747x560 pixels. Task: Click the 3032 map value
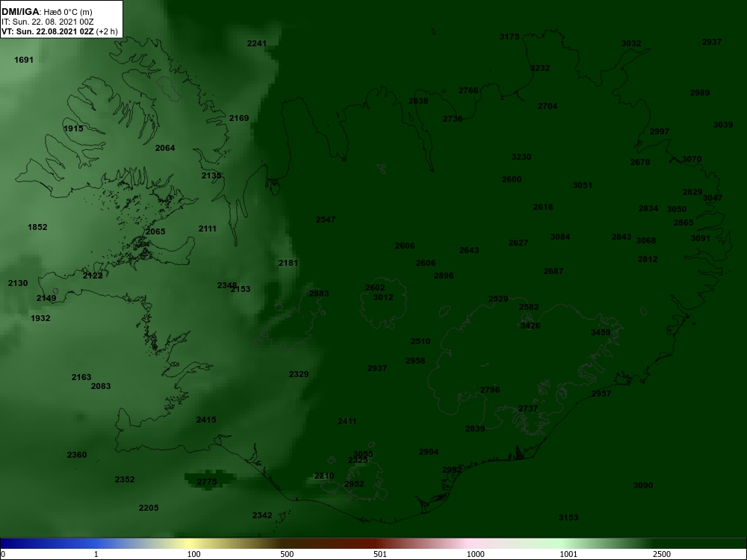point(631,43)
